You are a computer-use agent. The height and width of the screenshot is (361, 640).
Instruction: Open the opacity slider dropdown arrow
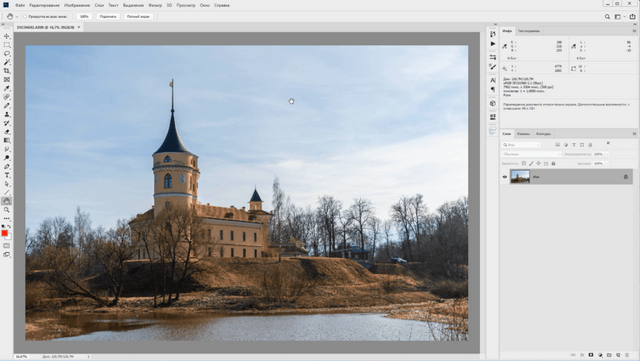[x=607, y=154]
